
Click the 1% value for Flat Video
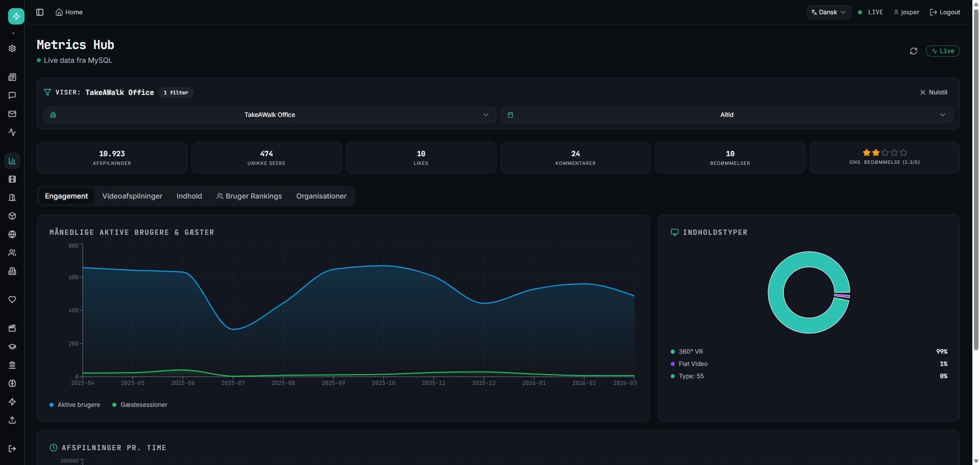click(x=943, y=364)
